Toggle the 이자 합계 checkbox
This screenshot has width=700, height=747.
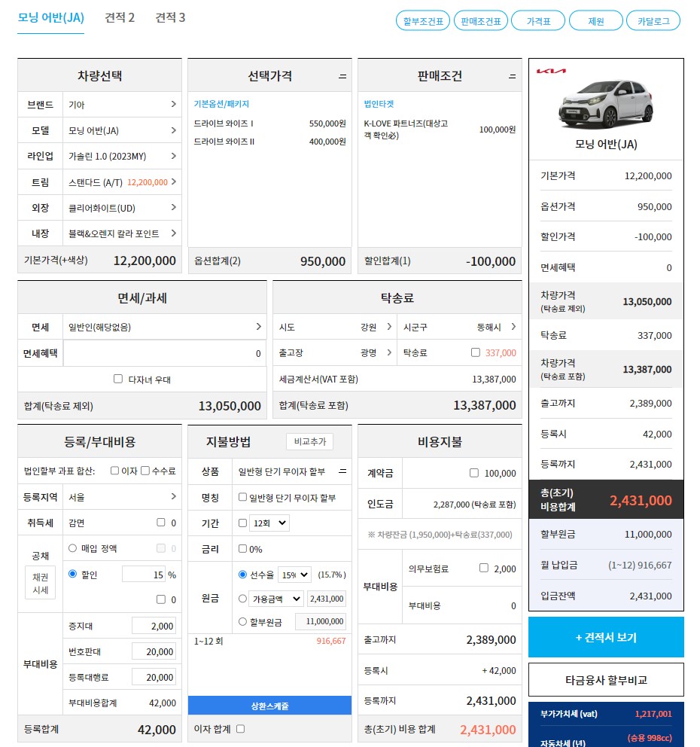pyautogui.click(x=240, y=729)
